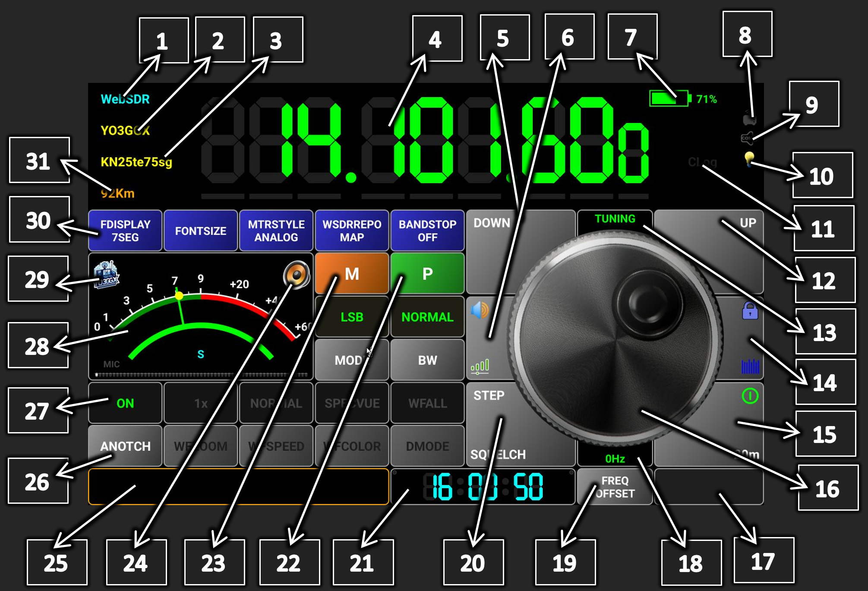Open the BW bandwidth selector
868x591 pixels.
pyautogui.click(x=427, y=360)
